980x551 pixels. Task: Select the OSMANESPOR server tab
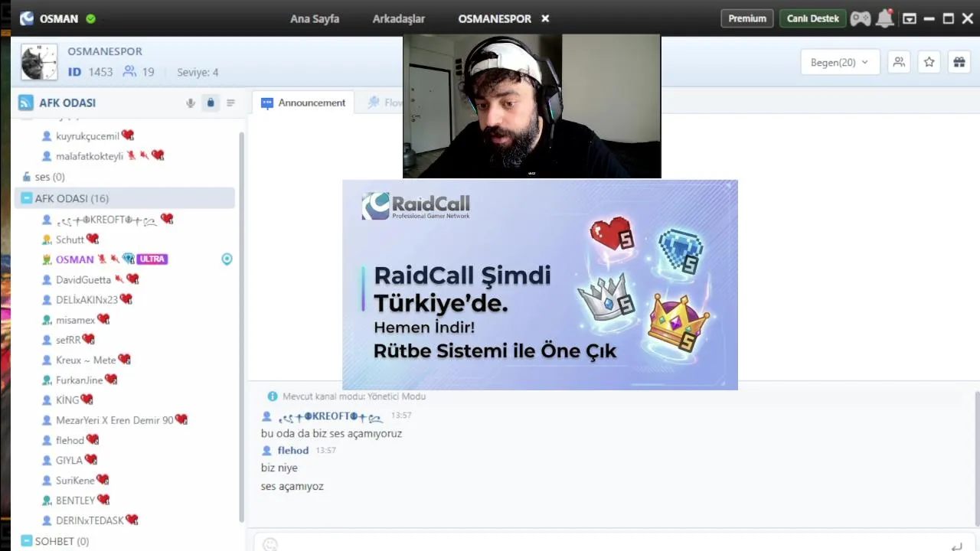[x=495, y=18]
